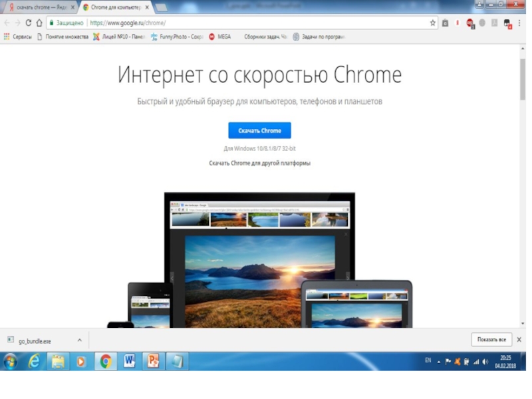Open a new tab
The height and width of the screenshot is (399, 532).
pyautogui.click(x=162, y=7)
